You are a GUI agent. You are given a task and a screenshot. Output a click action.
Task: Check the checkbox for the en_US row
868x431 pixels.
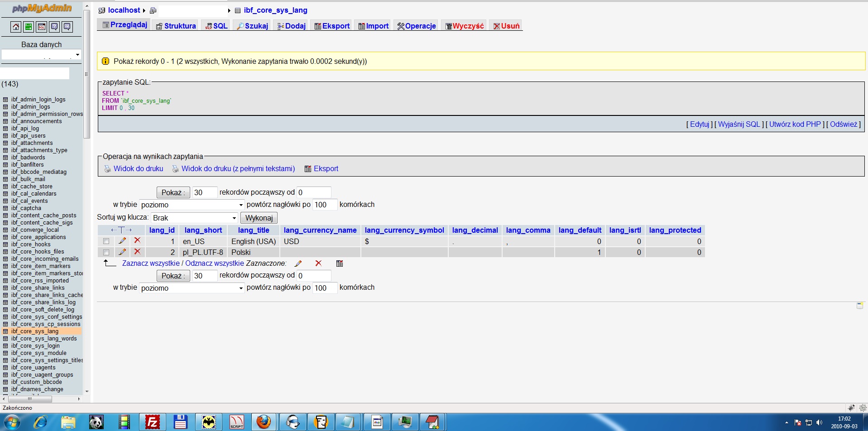tap(106, 241)
